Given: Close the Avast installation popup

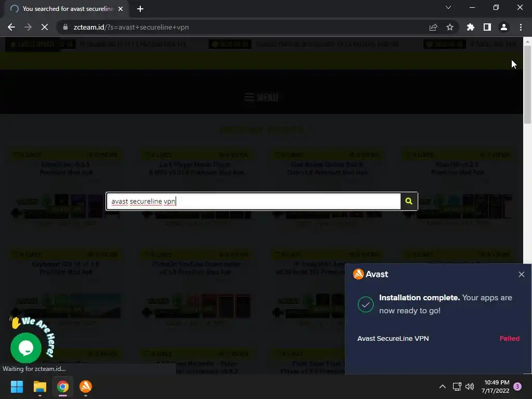Looking at the screenshot, I should click(x=522, y=274).
